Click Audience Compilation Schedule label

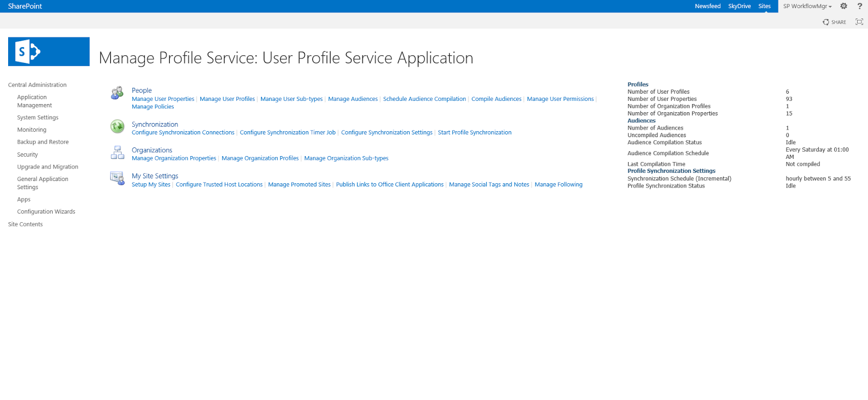coord(668,153)
